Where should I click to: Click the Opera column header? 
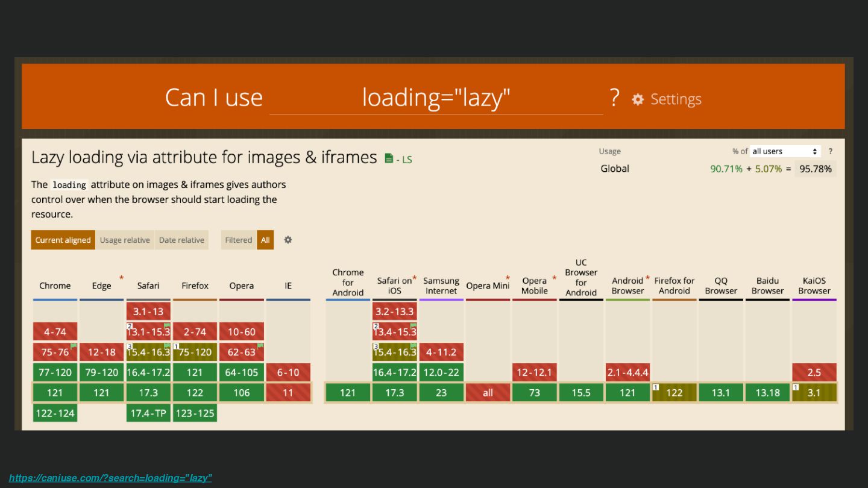tap(241, 286)
